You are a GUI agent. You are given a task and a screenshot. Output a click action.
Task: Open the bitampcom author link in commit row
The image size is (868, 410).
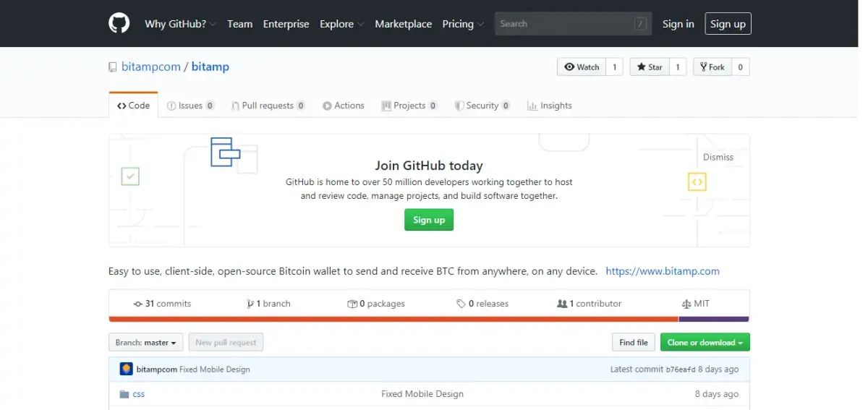[157, 370]
